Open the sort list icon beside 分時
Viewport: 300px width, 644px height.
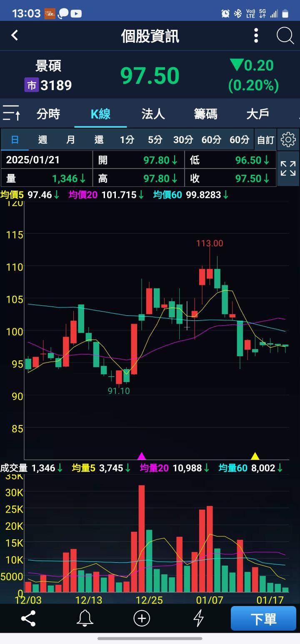12,113
